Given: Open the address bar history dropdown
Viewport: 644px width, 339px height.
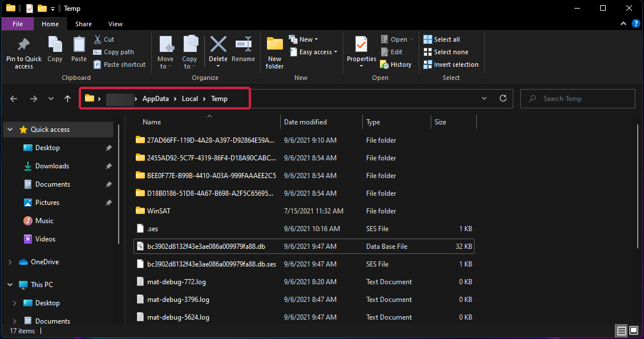Looking at the screenshot, I should (484, 99).
